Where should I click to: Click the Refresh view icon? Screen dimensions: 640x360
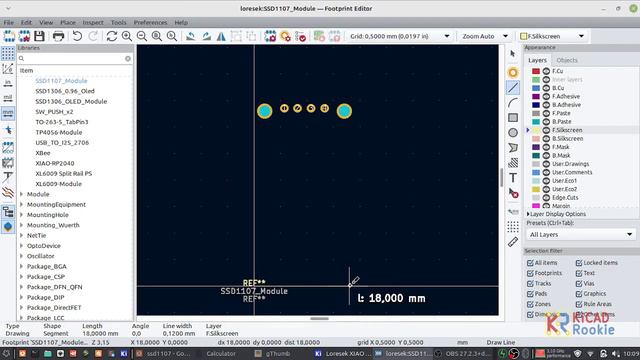pyautogui.click(x=111, y=36)
